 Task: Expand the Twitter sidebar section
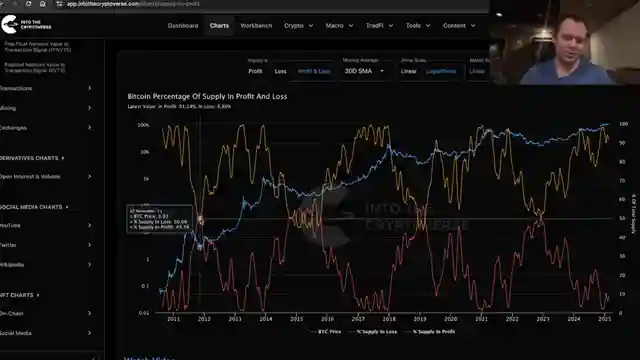(46, 245)
